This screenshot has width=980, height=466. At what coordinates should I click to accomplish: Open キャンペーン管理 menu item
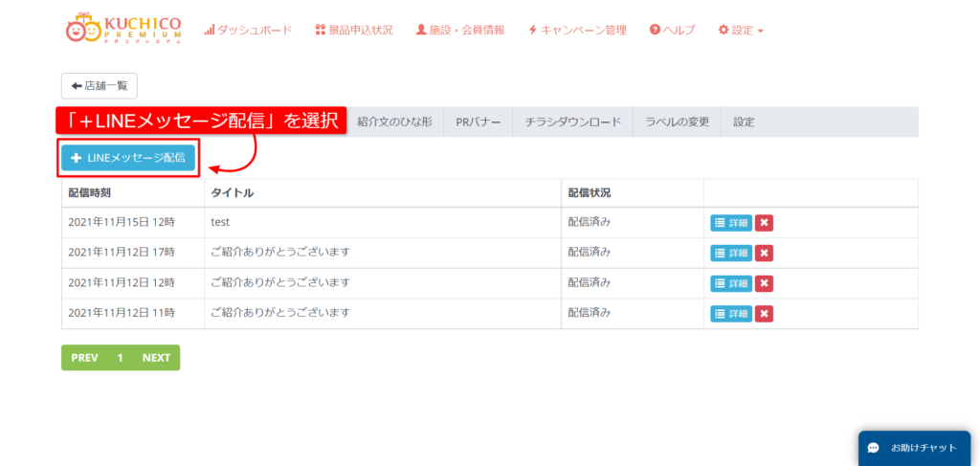click(x=577, y=30)
